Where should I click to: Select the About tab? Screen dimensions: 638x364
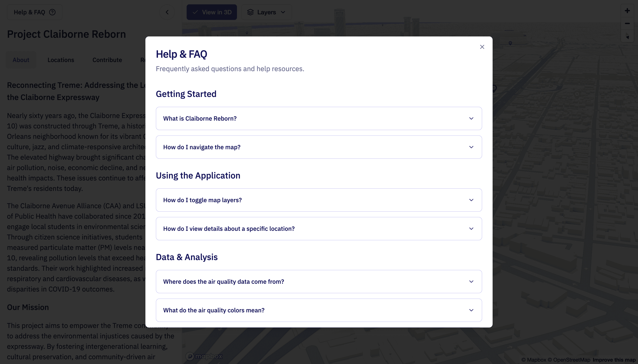(x=21, y=60)
